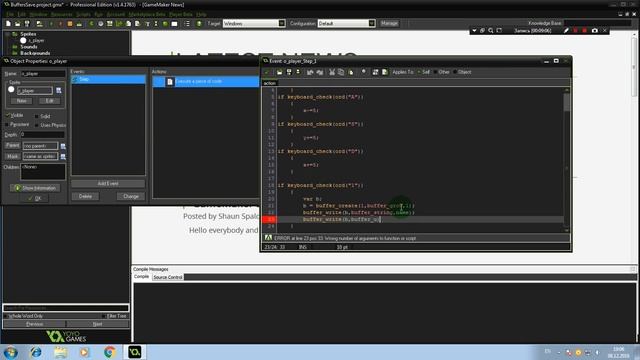Click OK in Object Properties

(35, 198)
